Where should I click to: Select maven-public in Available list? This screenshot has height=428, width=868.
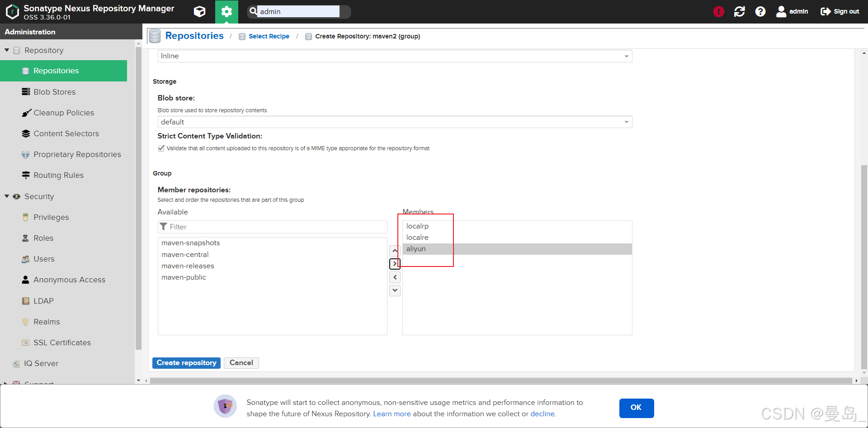[272, 277]
